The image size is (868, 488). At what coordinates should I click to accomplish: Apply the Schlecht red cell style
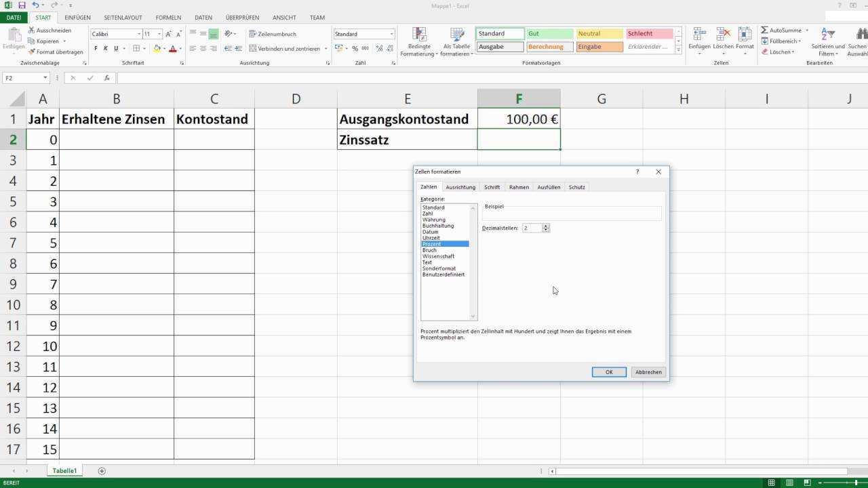[649, 33]
